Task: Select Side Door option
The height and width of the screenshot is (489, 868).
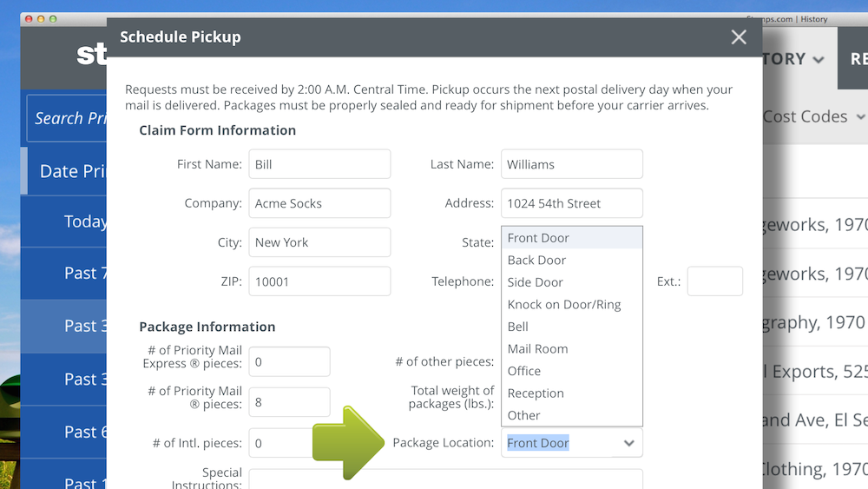Action: coord(535,282)
